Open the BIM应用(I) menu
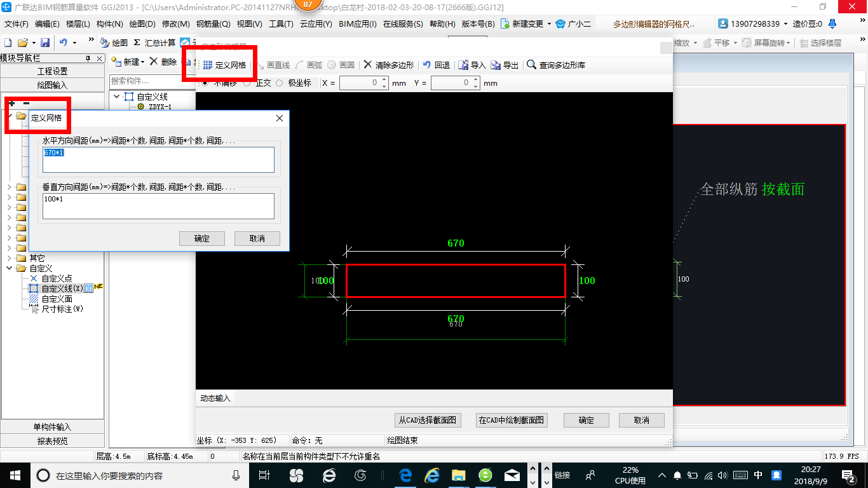Screen dimensions: 868x488 (358, 24)
